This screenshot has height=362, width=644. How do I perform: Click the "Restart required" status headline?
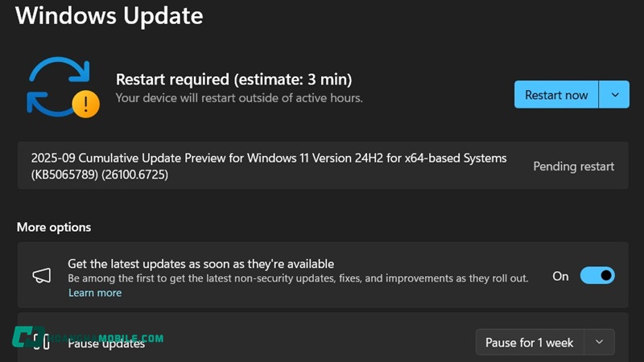[x=233, y=79]
